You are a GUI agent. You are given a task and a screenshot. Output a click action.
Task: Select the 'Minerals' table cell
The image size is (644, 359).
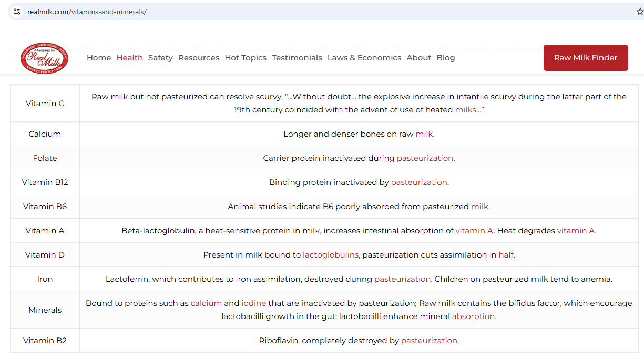tap(45, 310)
